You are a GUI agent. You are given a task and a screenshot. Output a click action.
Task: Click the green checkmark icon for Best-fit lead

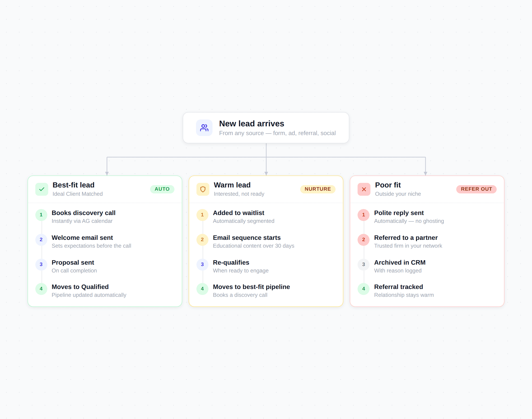coord(42,189)
